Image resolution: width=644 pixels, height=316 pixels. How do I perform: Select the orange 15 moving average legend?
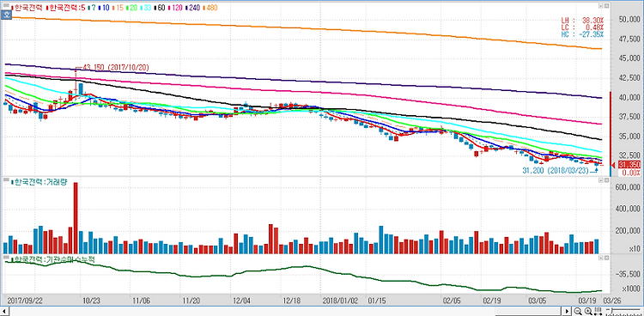coord(118,8)
